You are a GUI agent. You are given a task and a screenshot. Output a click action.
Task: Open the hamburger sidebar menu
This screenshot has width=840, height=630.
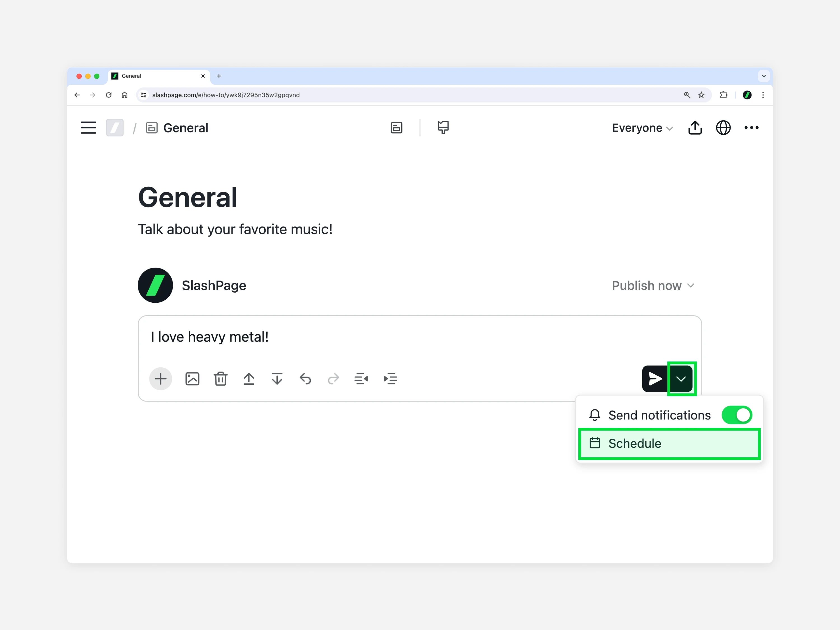pos(88,128)
